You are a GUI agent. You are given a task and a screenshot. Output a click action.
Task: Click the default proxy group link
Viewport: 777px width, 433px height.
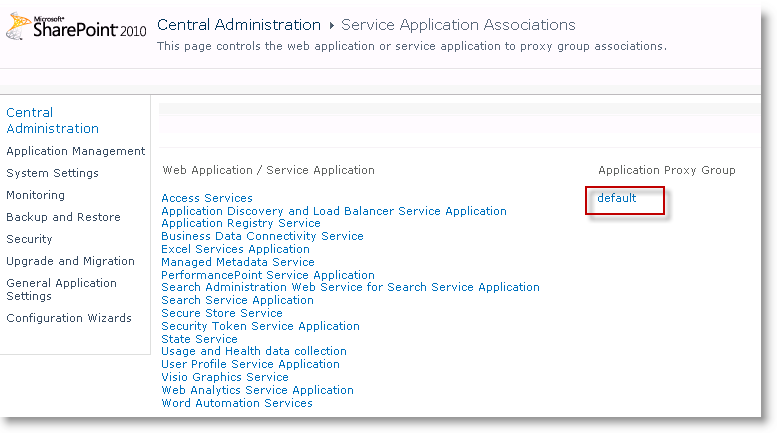pos(616,198)
